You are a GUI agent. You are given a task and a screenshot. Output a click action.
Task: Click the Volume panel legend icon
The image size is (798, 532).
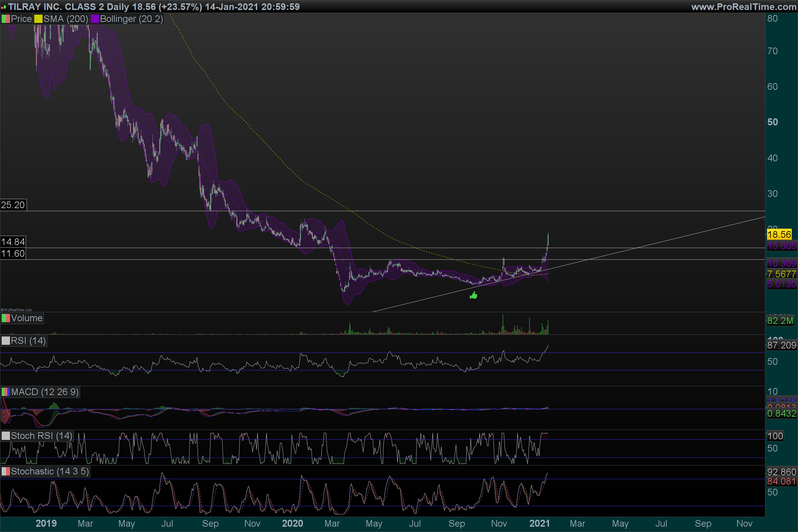coord(6,318)
